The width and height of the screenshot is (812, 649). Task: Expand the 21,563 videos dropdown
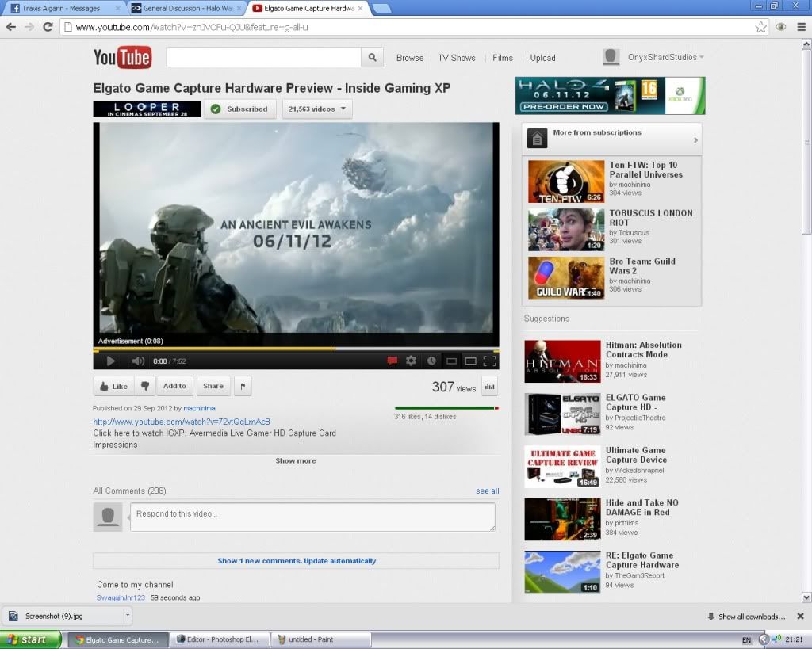(317, 109)
